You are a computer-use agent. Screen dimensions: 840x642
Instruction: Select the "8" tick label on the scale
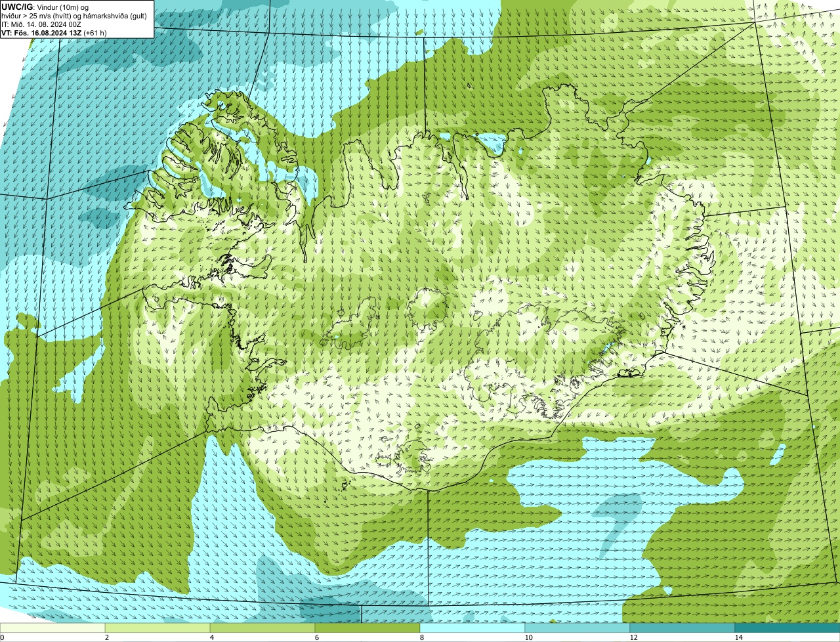[x=421, y=637]
